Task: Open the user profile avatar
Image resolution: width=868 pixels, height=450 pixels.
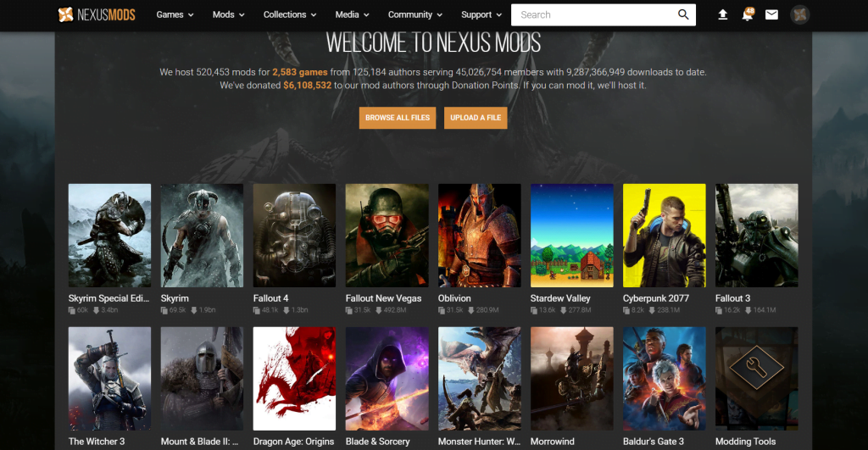Action: coord(799,14)
